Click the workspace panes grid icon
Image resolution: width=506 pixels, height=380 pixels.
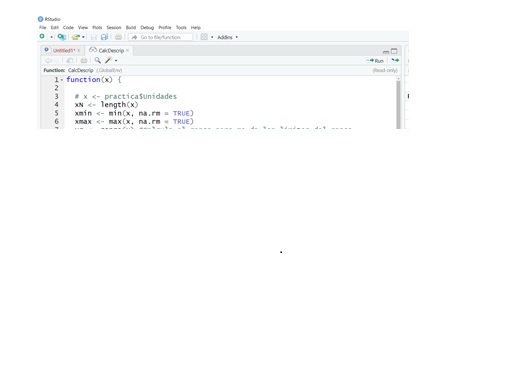click(204, 37)
